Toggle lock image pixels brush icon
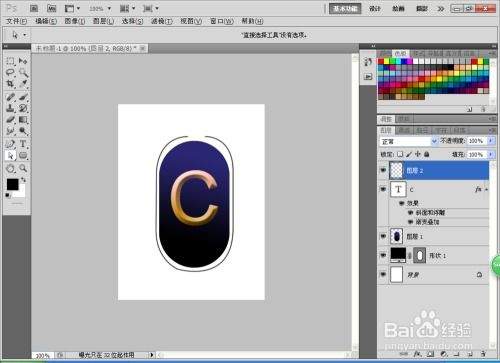The width and height of the screenshot is (500, 363). pyautogui.click(x=409, y=154)
